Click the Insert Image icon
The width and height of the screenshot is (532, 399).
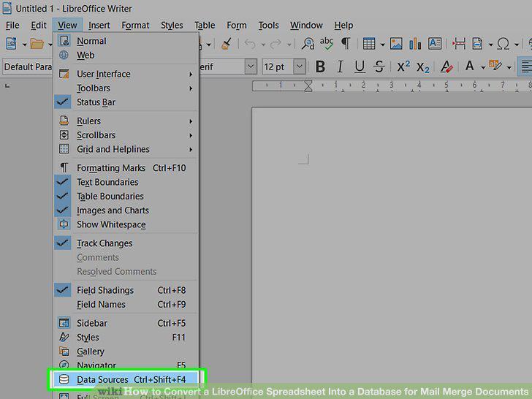tap(396, 44)
